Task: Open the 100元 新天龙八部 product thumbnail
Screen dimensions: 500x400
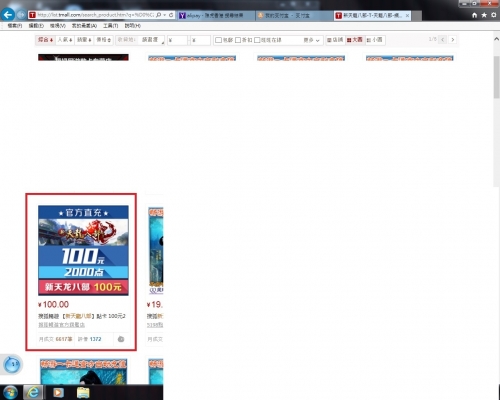Action: [83, 250]
